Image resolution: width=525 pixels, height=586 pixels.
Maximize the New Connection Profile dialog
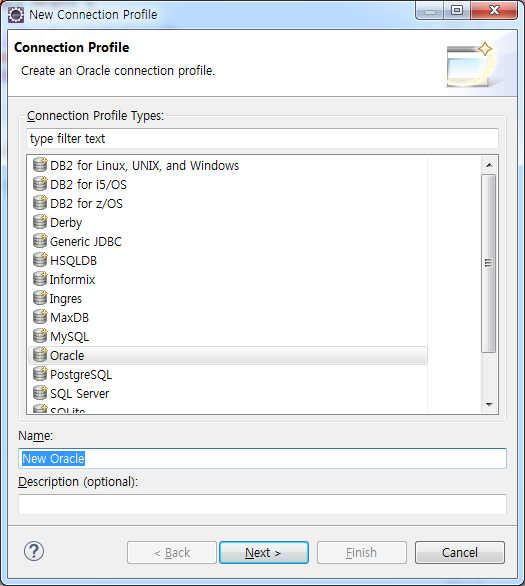point(457,10)
